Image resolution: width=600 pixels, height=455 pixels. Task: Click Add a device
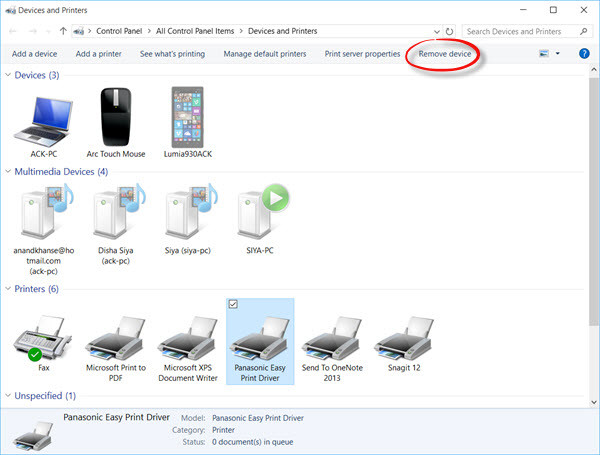point(34,54)
